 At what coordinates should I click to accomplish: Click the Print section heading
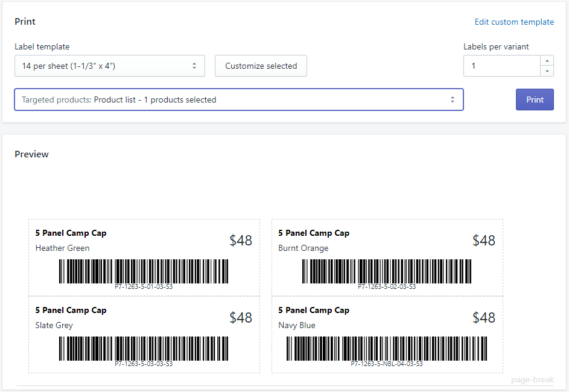[x=25, y=21]
